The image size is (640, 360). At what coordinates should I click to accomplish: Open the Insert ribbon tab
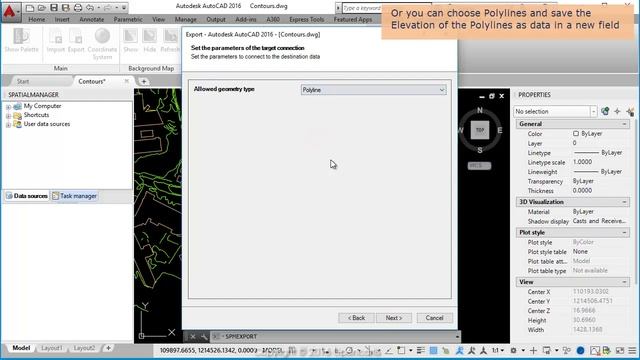point(62,19)
